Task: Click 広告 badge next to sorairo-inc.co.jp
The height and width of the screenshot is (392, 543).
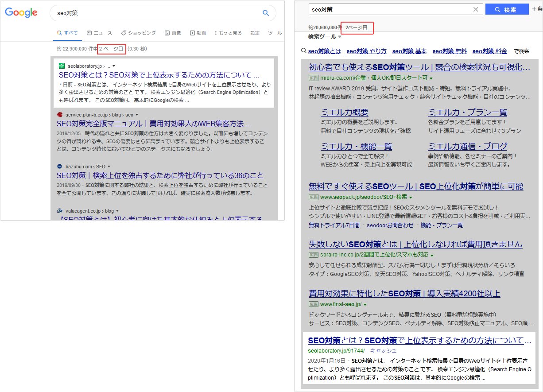Action: coord(314,255)
